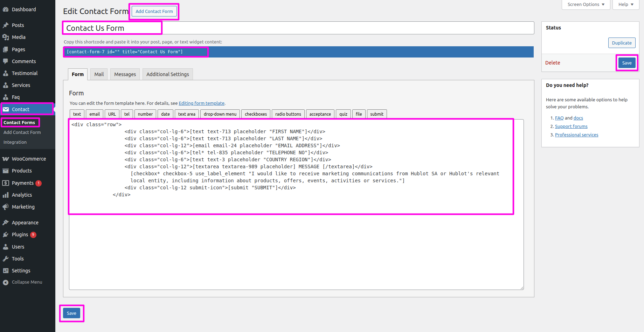Screen dimensions: 644x332
Task: Open Analytics via bar chart icon
Action: point(6,195)
